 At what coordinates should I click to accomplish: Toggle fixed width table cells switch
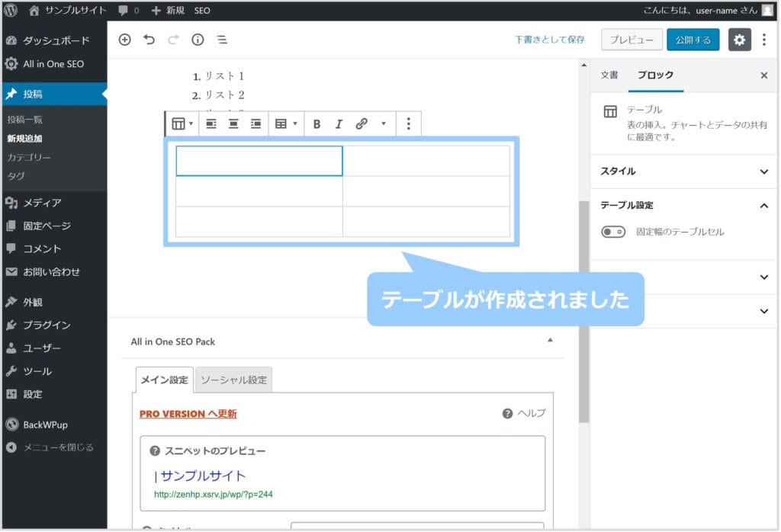613,232
